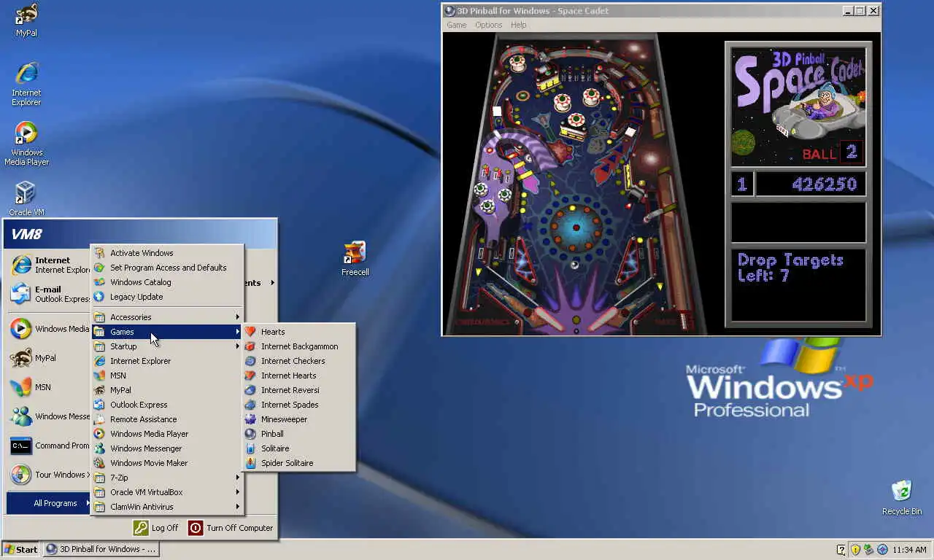934x560 pixels.
Task: Launch Internet Reversi from the Games submenu
Action: [x=299, y=390]
